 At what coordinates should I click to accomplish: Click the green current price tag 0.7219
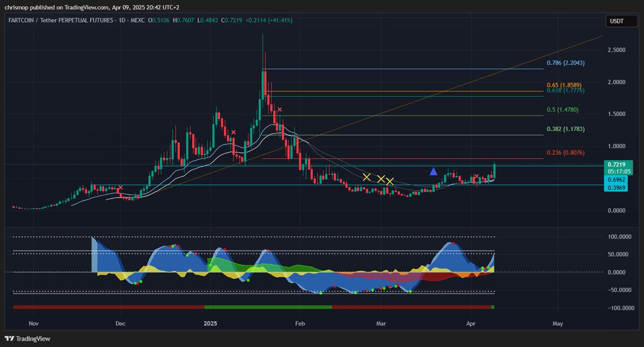coord(616,163)
